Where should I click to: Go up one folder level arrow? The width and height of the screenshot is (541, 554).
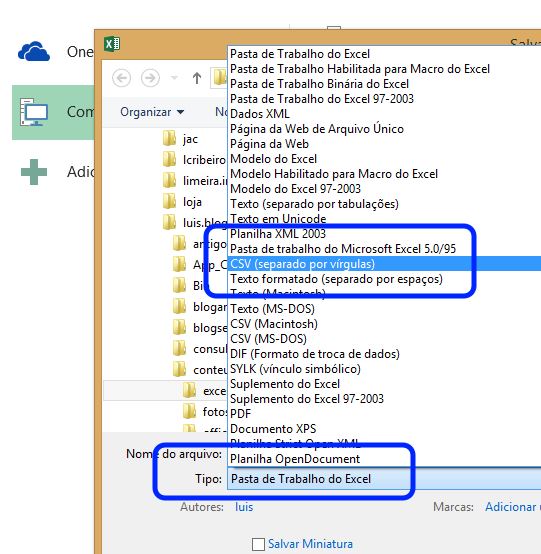tap(197, 78)
